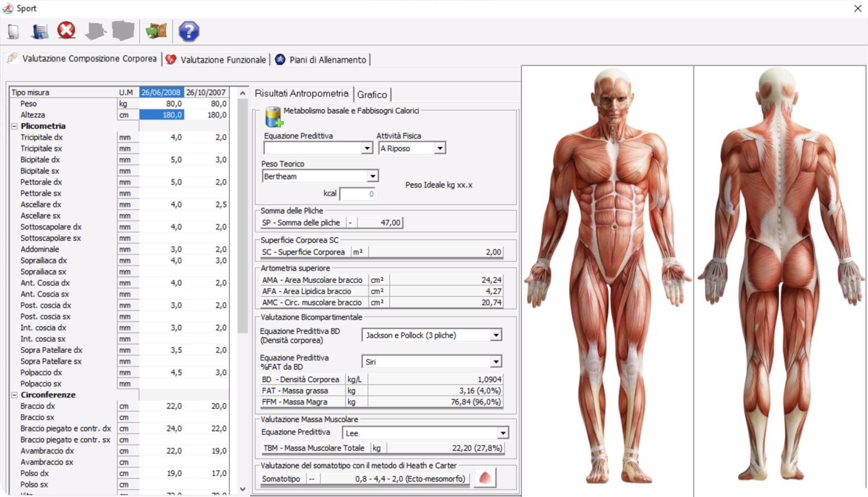Open the Equazione Predittiva metabolism dropdown
Screen dimensions: 868x497
[x=367, y=148]
